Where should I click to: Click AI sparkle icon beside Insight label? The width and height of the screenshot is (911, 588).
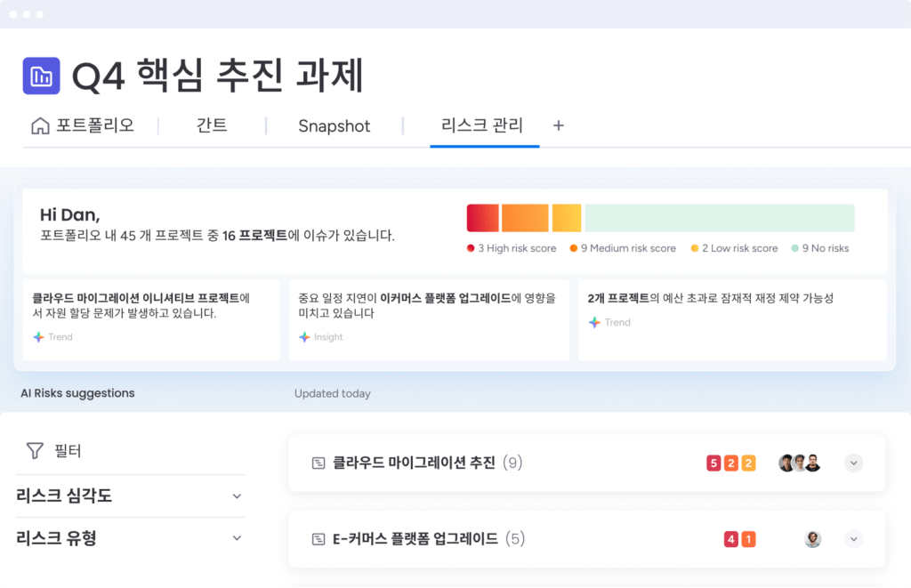(304, 337)
